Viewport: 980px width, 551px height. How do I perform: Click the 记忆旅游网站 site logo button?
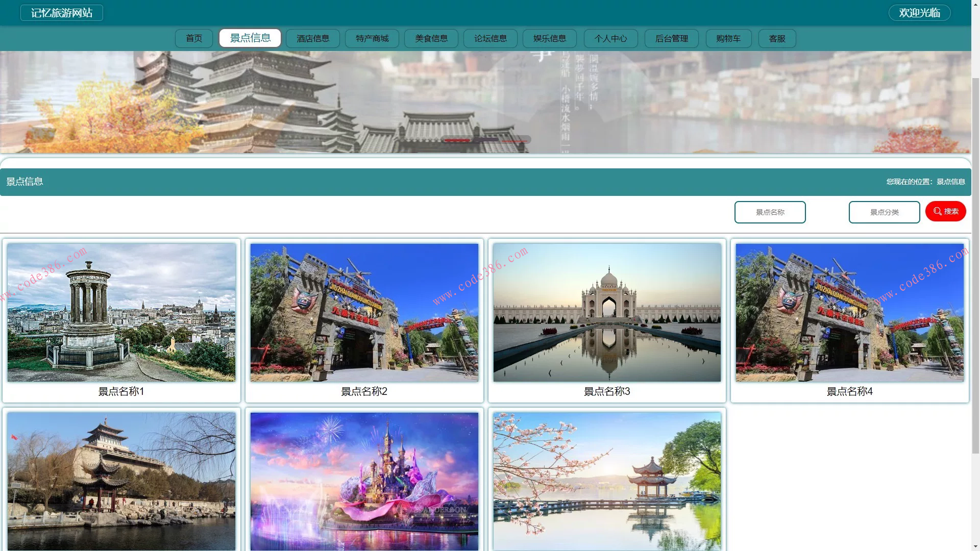(x=62, y=13)
